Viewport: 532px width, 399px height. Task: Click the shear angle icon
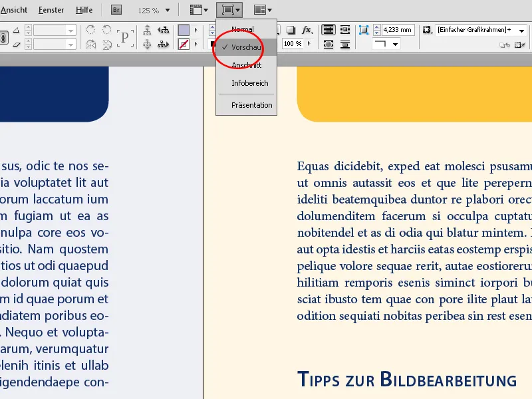pyautogui.click(x=16, y=45)
